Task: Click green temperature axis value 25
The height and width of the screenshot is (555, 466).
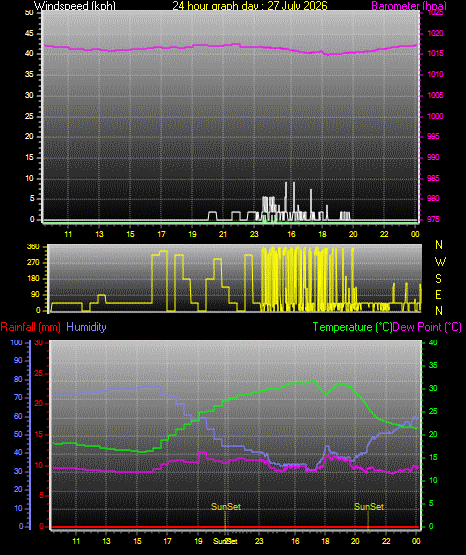Action: pyautogui.click(x=433, y=411)
